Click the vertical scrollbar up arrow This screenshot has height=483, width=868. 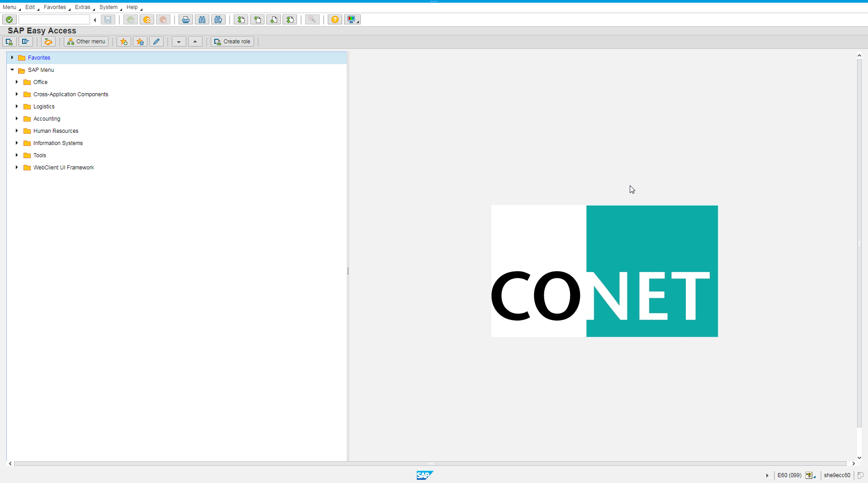(859, 56)
